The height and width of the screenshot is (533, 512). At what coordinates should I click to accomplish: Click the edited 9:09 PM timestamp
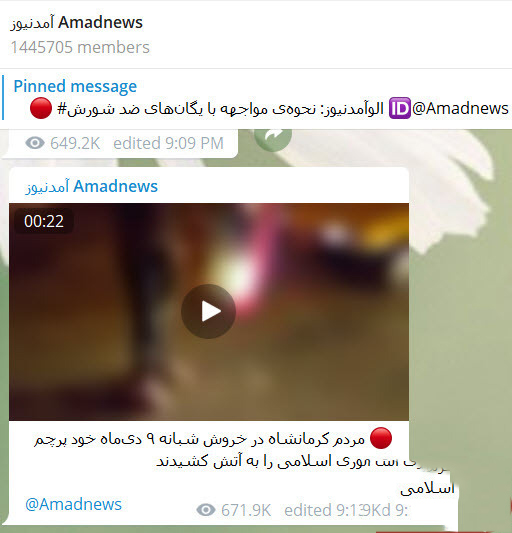tap(168, 143)
